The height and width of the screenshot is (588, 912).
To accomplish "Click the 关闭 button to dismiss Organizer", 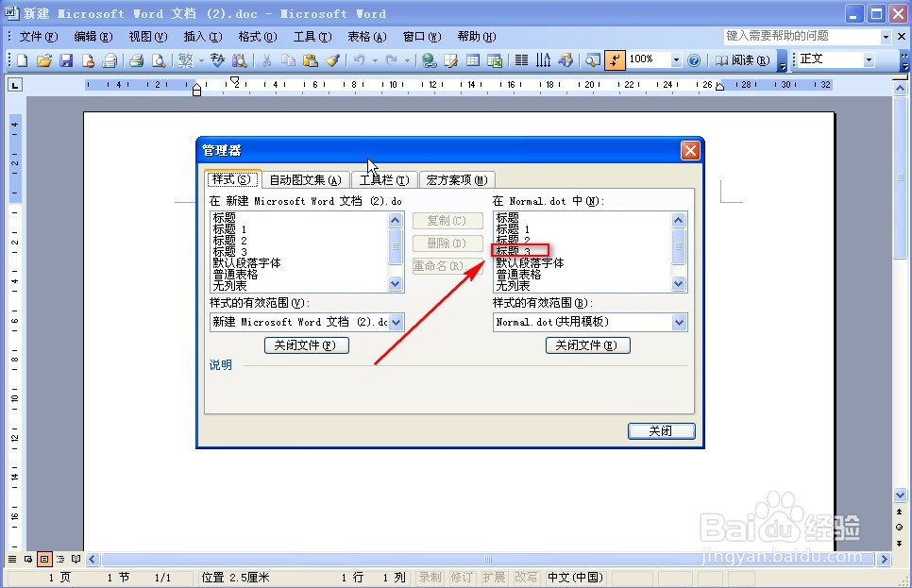I will click(x=661, y=430).
